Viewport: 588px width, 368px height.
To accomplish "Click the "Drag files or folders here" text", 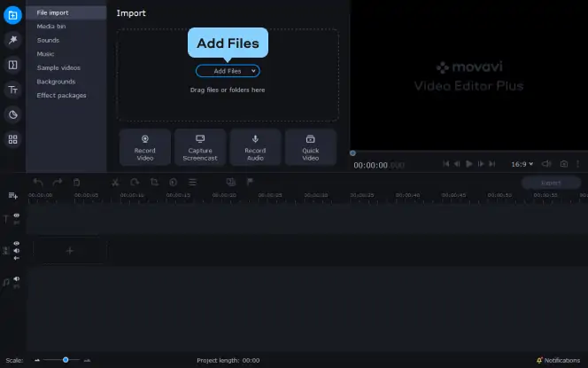I will 228,90.
